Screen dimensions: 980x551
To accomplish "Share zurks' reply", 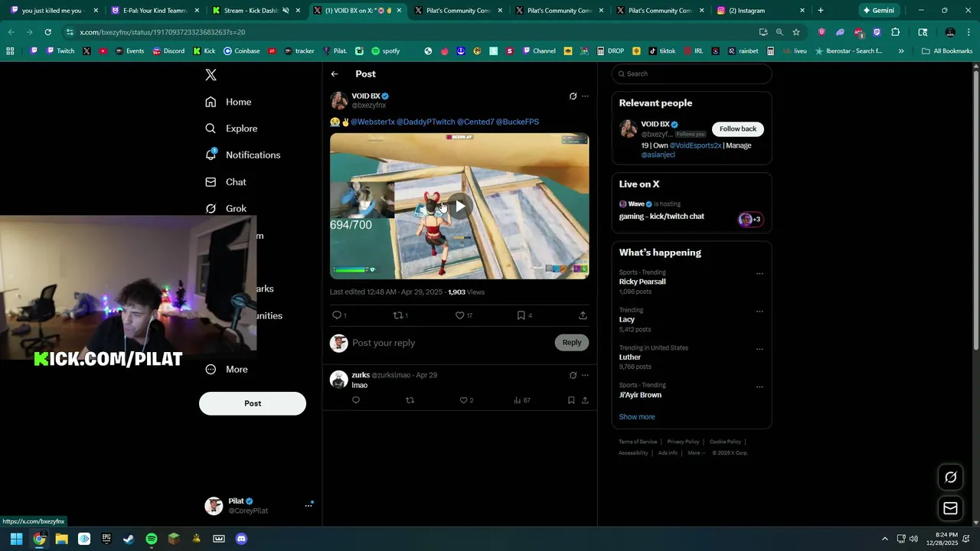I will 585,400.
